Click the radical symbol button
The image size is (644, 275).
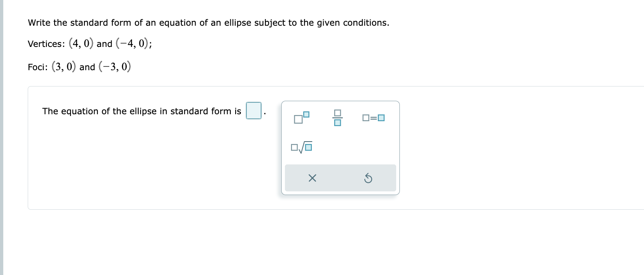click(301, 147)
